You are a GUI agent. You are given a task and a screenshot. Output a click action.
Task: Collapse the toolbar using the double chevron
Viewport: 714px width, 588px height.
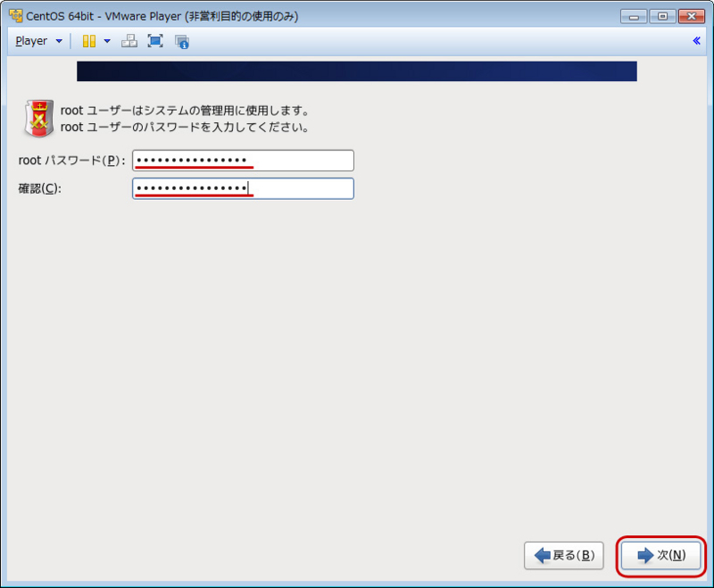coord(697,40)
